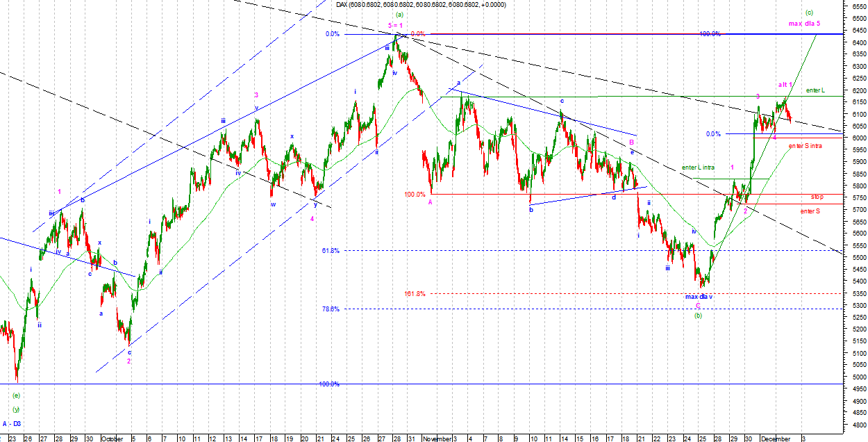
Task: Click 5000 on the price axis
Action: (x=858, y=377)
